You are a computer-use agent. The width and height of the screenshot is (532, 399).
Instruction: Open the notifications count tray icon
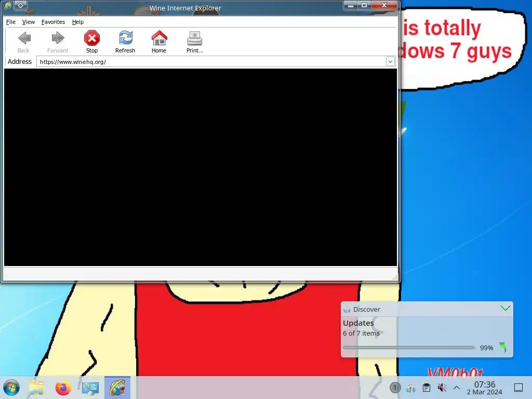(x=395, y=388)
